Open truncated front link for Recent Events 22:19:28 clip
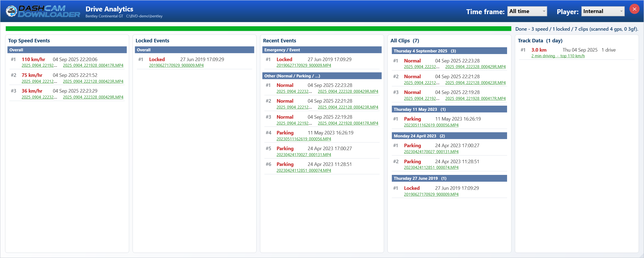Image resolution: width=644 pixels, height=258 pixels. (x=294, y=123)
